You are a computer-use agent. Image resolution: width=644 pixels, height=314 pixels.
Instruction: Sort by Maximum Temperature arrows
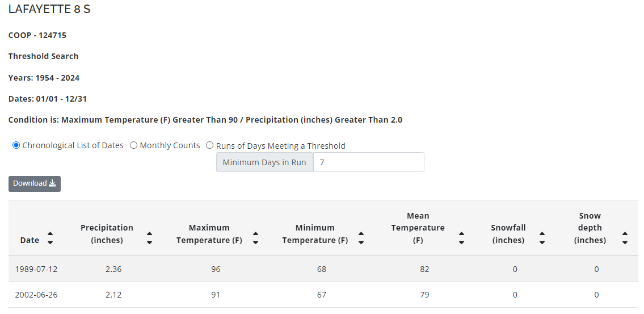(x=255, y=238)
